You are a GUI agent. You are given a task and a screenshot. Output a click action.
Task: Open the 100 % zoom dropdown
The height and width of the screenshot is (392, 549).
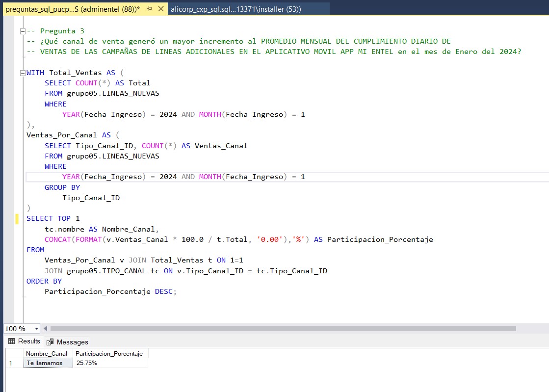click(x=36, y=329)
